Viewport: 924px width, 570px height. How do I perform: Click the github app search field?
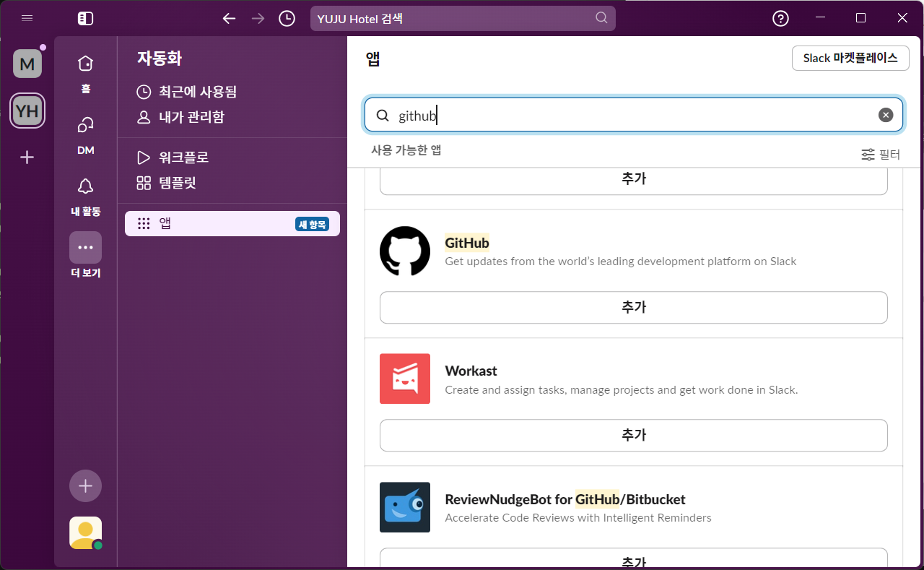coord(634,115)
